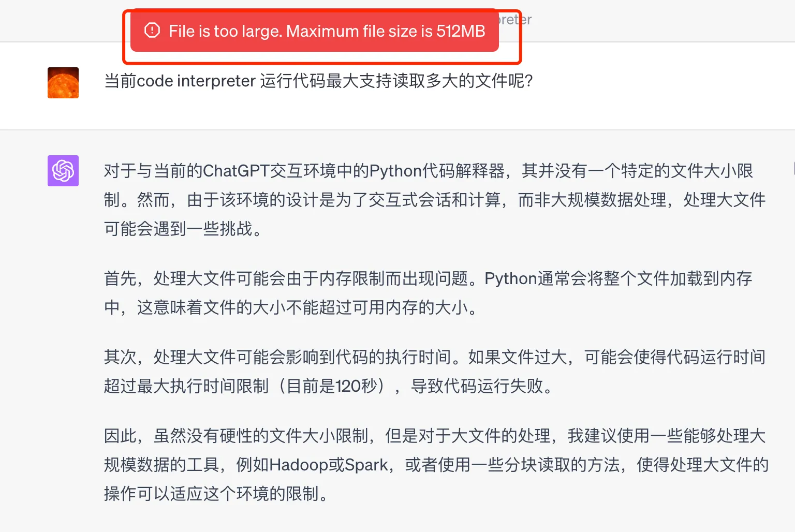This screenshot has width=795, height=532.
Task: Click "ChatGPT" in the first reply paragraph
Action: [237, 171]
